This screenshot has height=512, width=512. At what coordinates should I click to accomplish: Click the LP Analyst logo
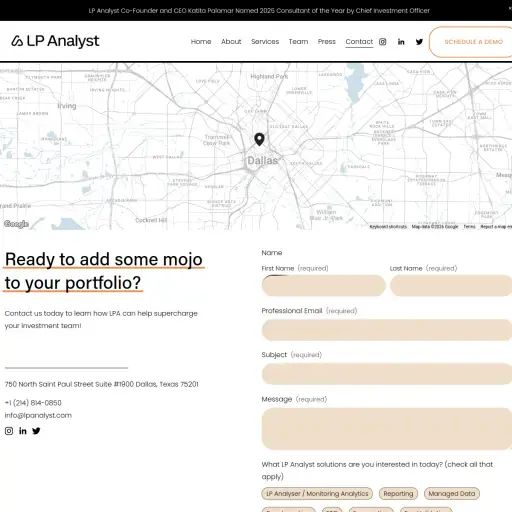[x=55, y=41]
